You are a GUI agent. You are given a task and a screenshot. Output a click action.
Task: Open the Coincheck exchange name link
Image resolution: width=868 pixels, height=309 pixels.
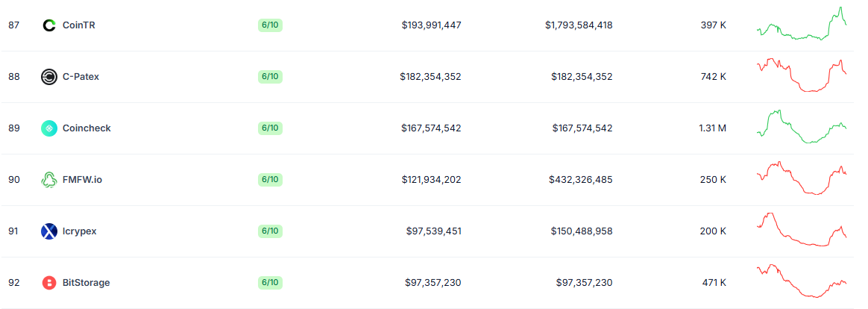click(x=87, y=128)
